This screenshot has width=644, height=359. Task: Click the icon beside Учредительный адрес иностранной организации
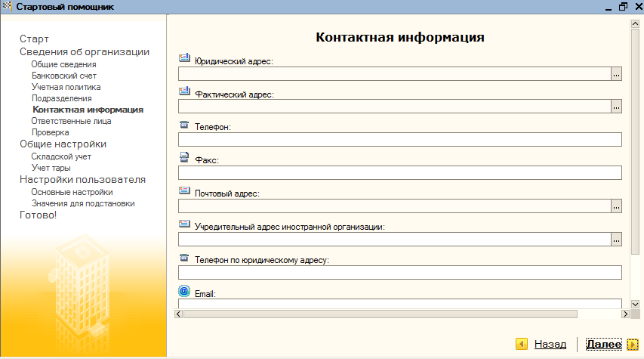184,224
